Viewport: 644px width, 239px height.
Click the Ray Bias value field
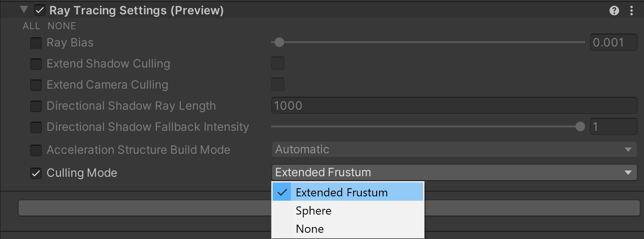point(613,43)
